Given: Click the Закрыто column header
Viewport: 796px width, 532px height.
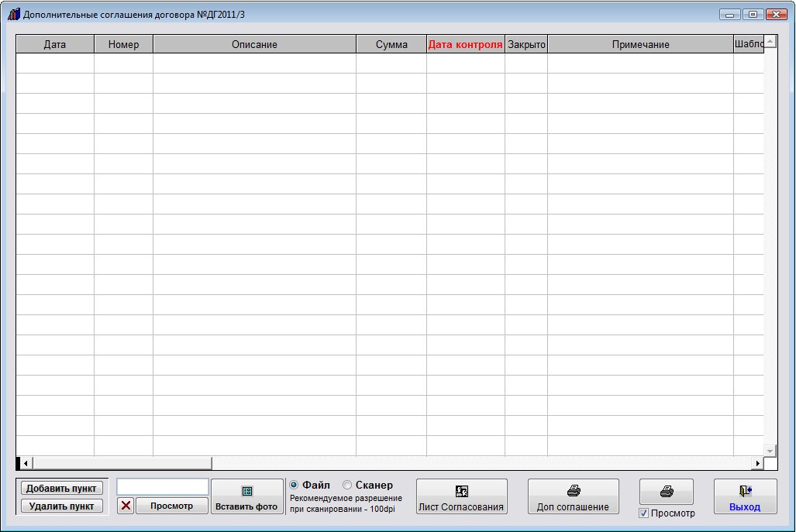Looking at the screenshot, I should click(x=526, y=44).
